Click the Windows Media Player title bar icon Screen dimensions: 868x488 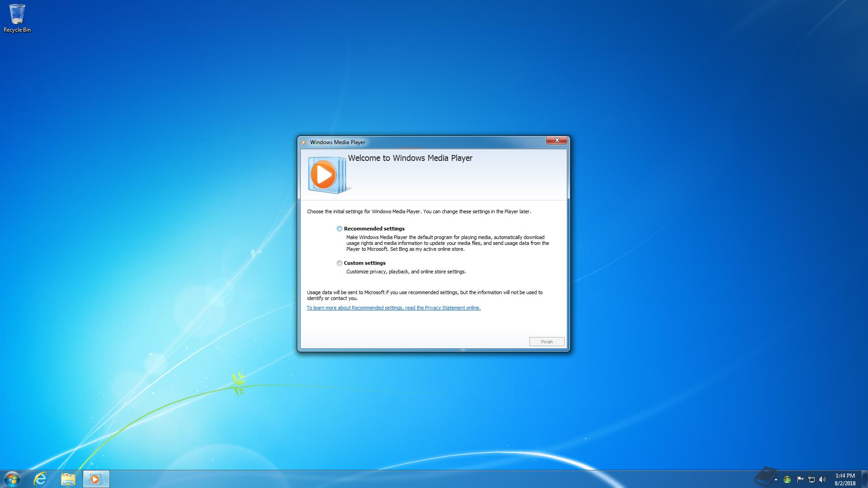coord(304,142)
